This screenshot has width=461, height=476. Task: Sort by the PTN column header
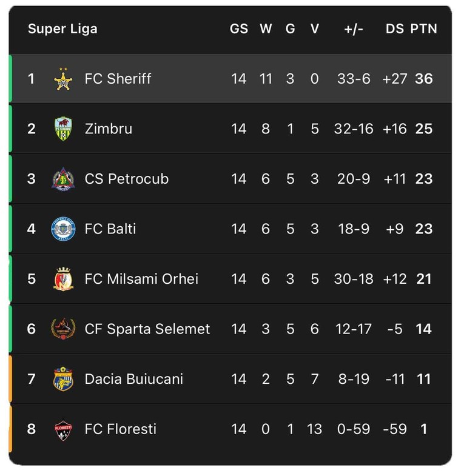(x=423, y=29)
